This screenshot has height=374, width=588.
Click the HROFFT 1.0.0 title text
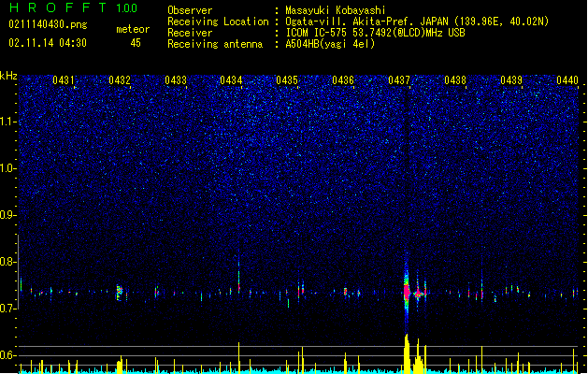tap(73, 7)
